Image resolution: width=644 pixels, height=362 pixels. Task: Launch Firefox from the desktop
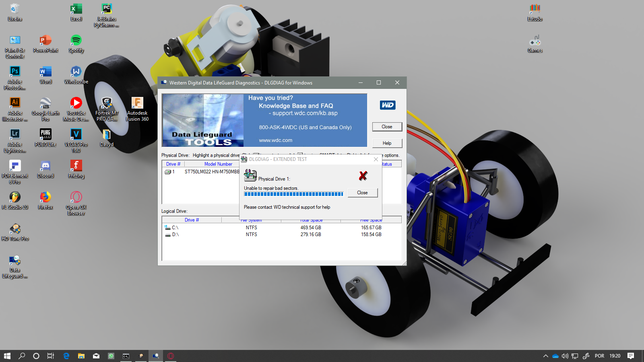tap(45, 200)
